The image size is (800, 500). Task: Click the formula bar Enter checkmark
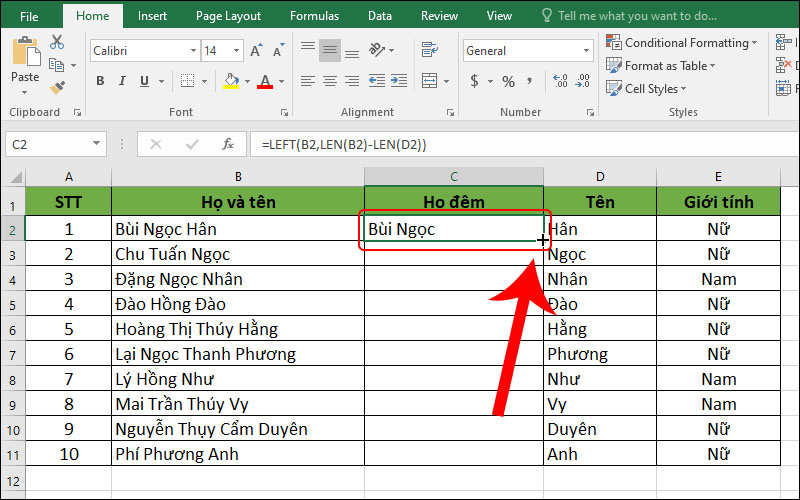pos(192,145)
